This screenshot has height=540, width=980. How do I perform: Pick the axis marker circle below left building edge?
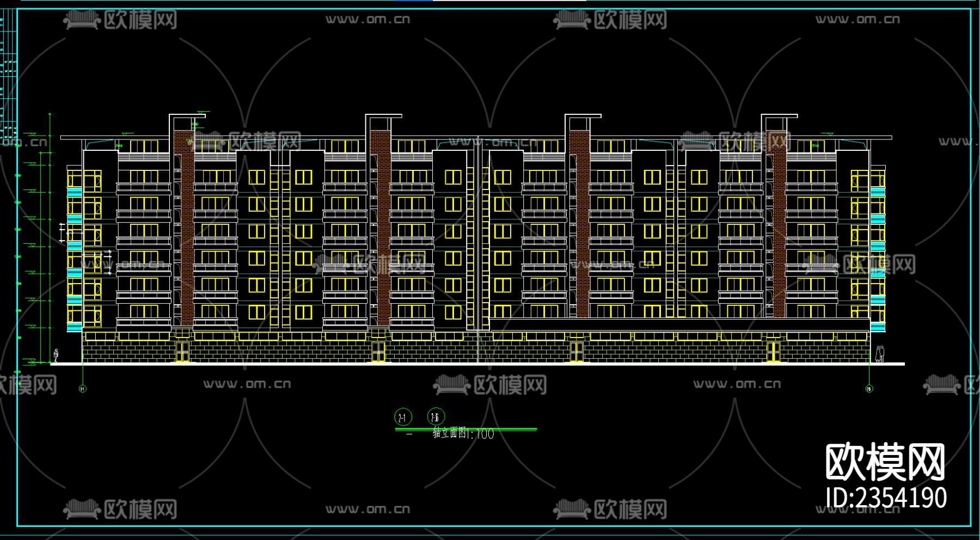83,389
